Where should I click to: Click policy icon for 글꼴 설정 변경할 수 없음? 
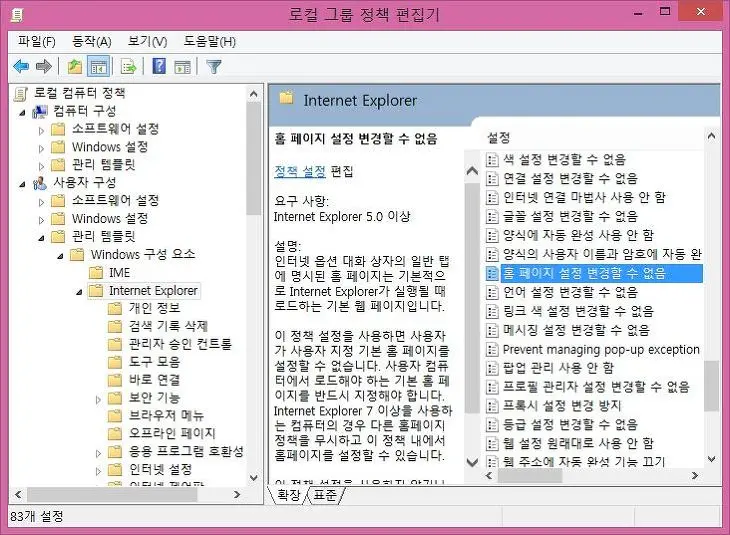click(492, 216)
